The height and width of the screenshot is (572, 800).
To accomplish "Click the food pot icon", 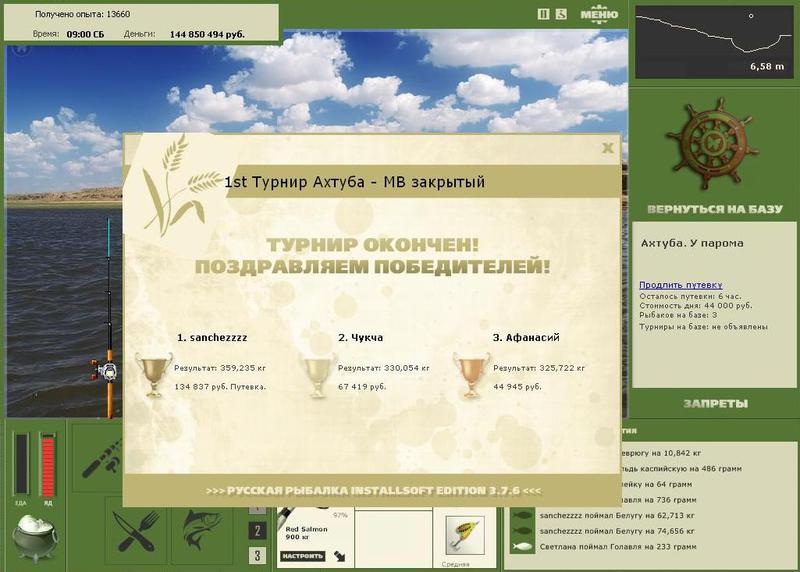I will pyautogui.click(x=35, y=537).
